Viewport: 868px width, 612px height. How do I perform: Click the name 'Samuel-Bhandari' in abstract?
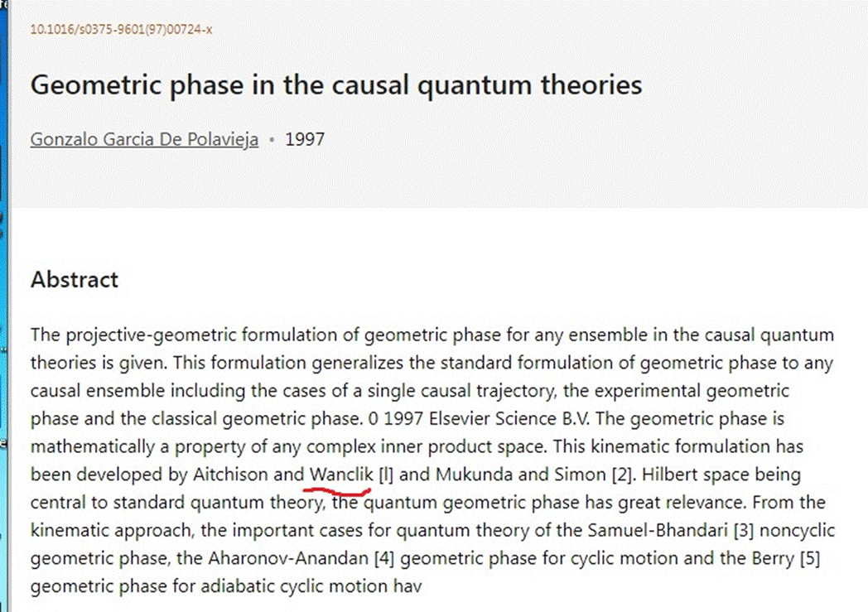click(x=657, y=530)
